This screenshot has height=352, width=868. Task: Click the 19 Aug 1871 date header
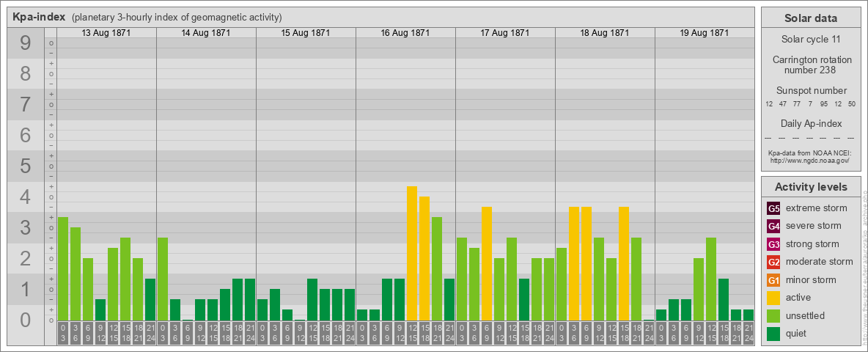[x=704, y=33]
